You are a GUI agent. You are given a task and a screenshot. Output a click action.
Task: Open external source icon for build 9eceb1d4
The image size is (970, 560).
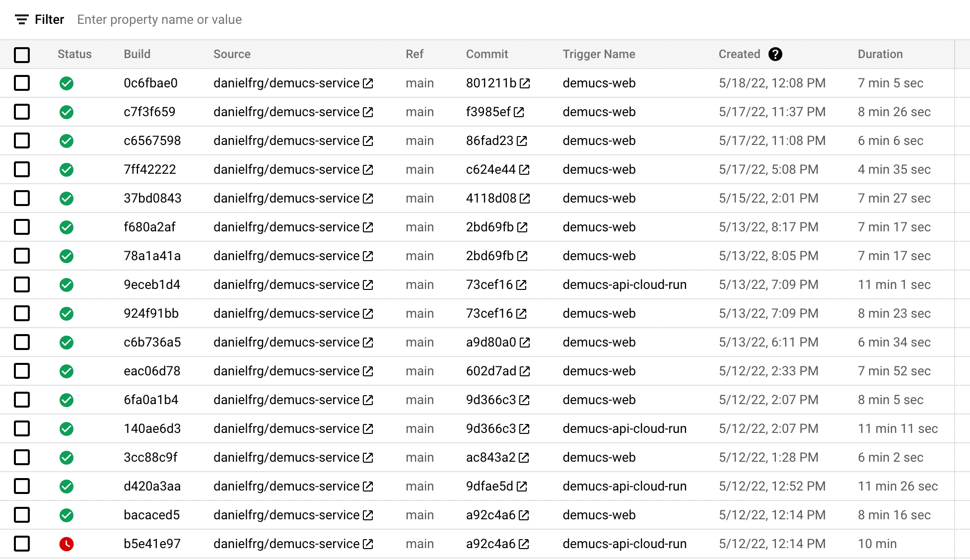(x=368, y=285)
